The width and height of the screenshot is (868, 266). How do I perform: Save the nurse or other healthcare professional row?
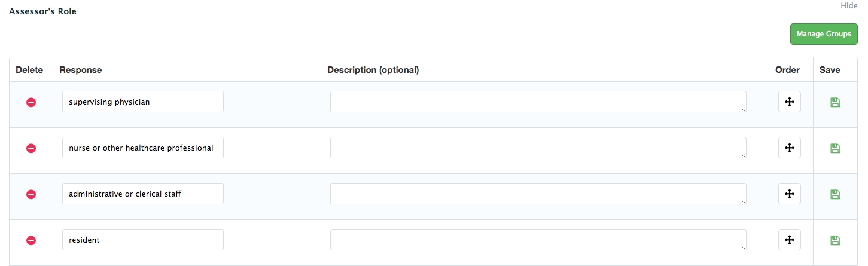point(836,148)
